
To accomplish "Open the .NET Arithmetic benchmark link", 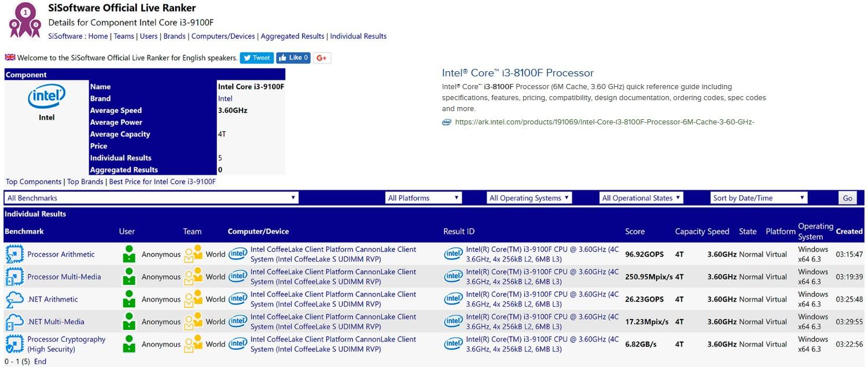I will click(x=53, y=299).
